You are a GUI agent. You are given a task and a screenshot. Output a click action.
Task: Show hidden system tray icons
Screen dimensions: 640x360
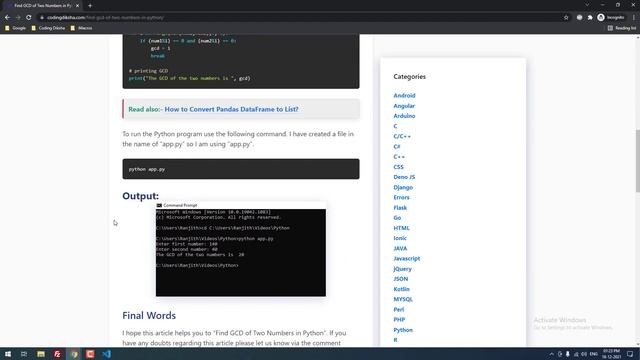tap(551, 354)
